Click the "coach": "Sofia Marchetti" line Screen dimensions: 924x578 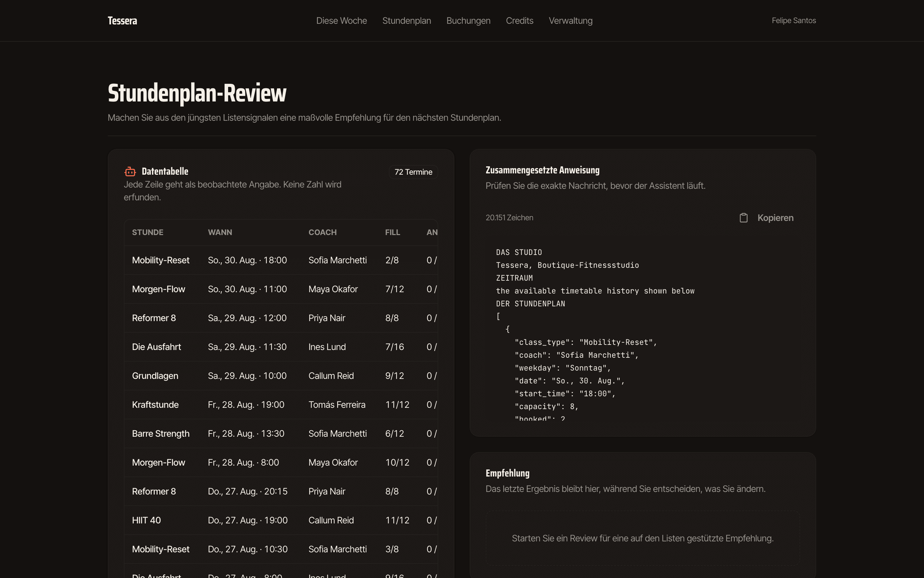(576, 355)
